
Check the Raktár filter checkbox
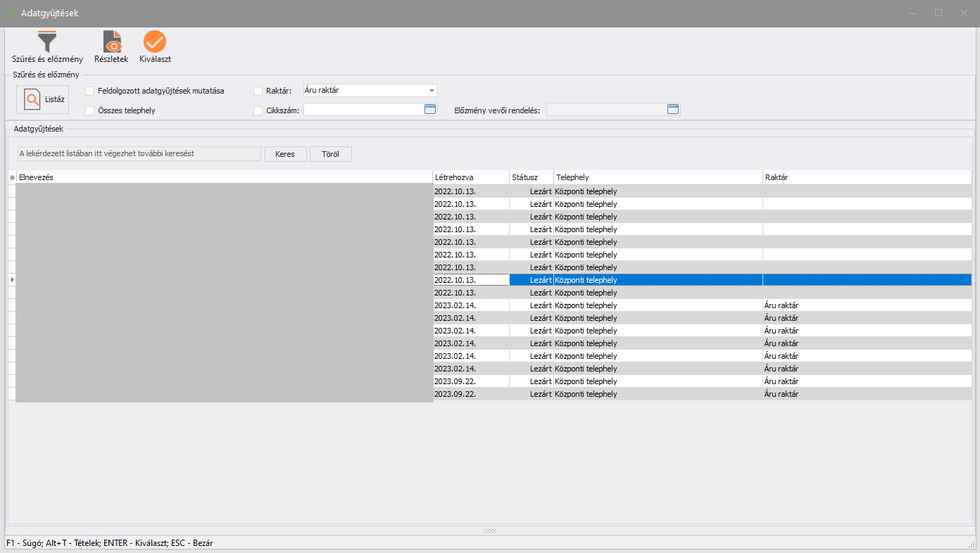[258, 91]
